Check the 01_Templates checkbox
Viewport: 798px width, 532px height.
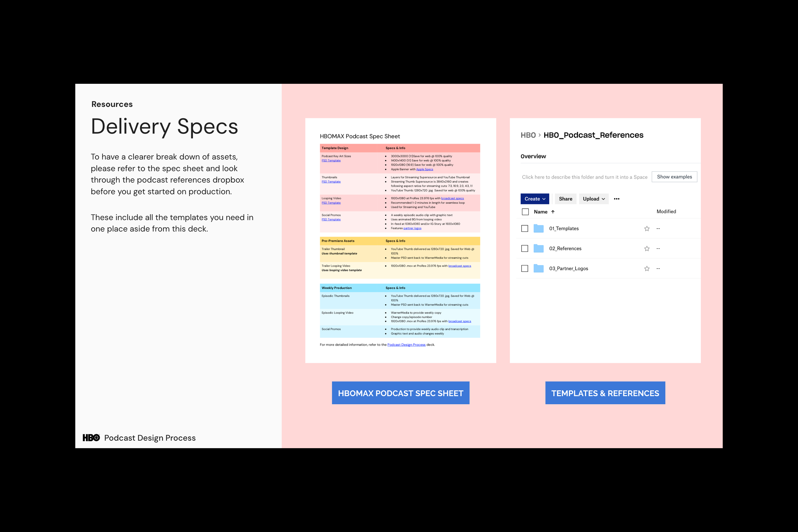point(525,229)
